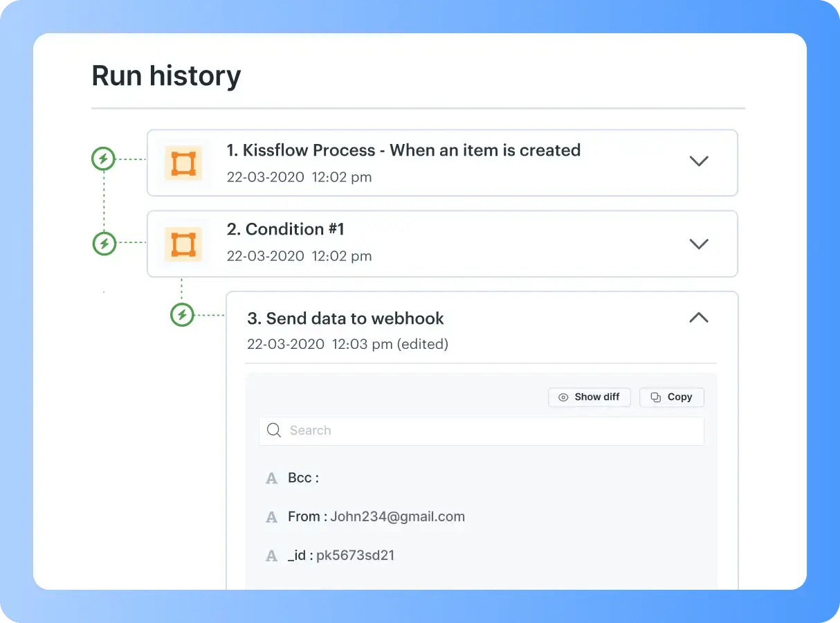
Task: Expand the Condition #1 step chevron
Action: click(700, 244)
